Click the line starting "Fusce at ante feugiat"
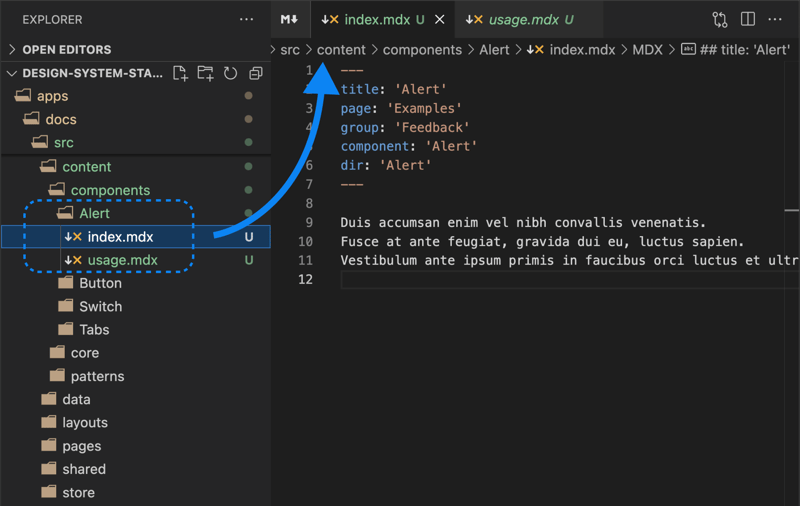This screenshot has height=506, width=800. pos(542,242)
